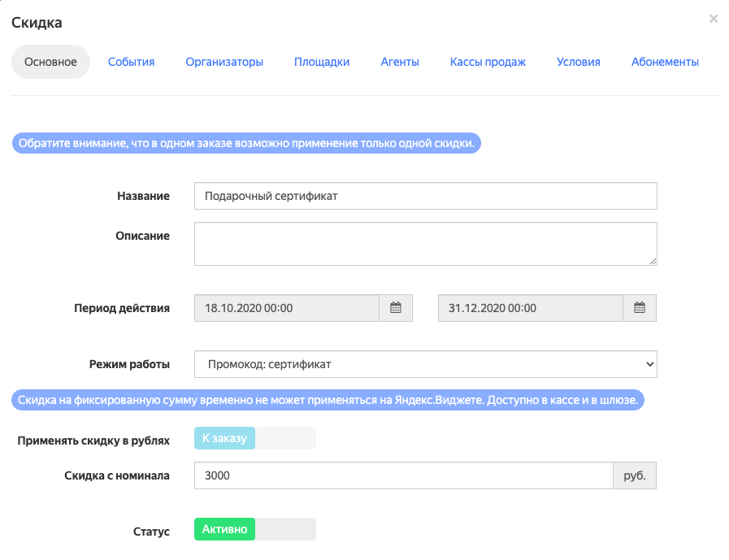
Task: Open calendar picker for start date
Action: [396, 308]
